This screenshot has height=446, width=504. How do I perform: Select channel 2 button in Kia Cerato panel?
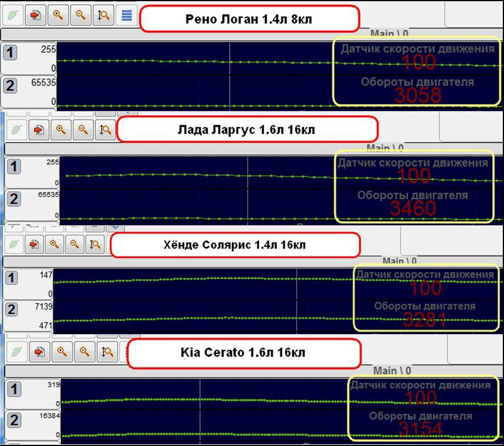(14, 420)
